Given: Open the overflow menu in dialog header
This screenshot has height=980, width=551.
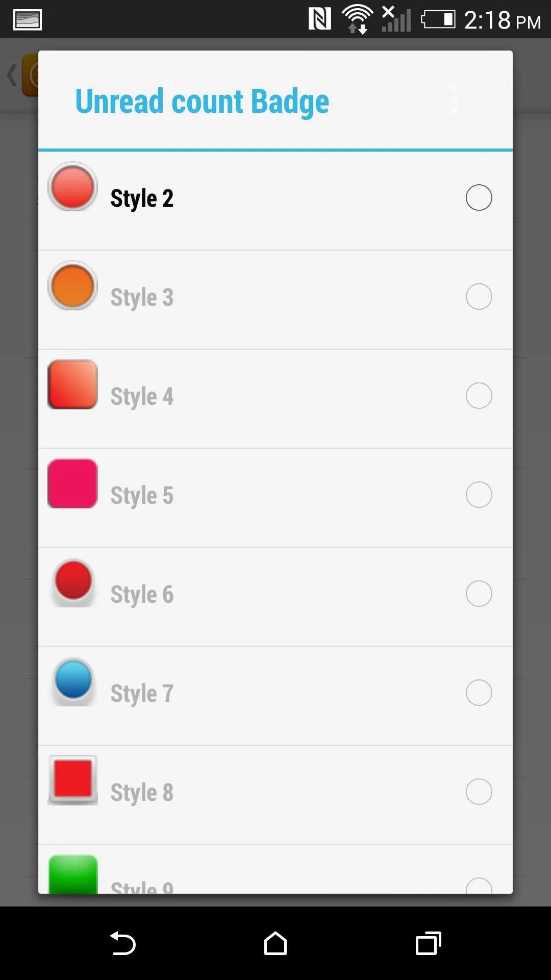Looking at the screenshot, I should (x=455, y=100).
